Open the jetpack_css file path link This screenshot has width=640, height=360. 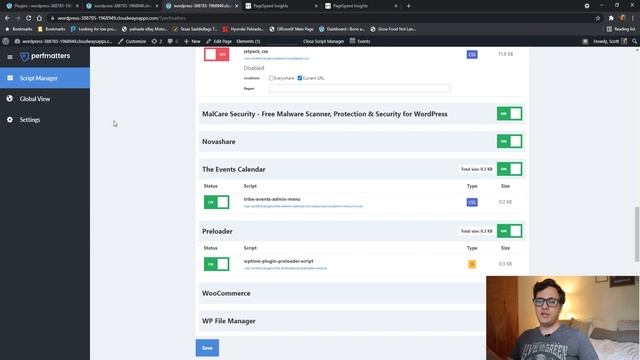pos(276,58)
